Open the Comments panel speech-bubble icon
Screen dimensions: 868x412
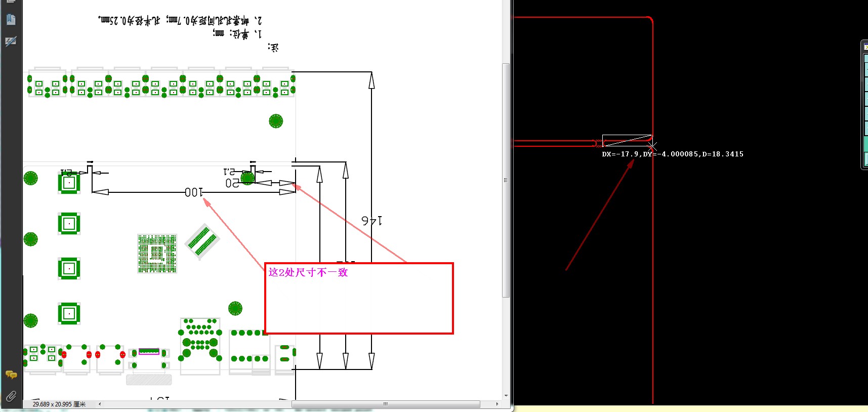pyautogui.click(x=11, y=375)
